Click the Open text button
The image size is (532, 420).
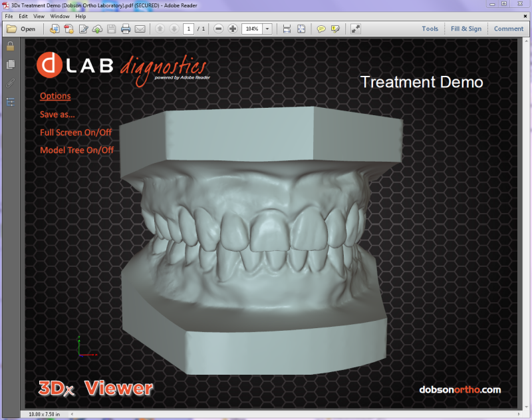(x=28, y=29)
